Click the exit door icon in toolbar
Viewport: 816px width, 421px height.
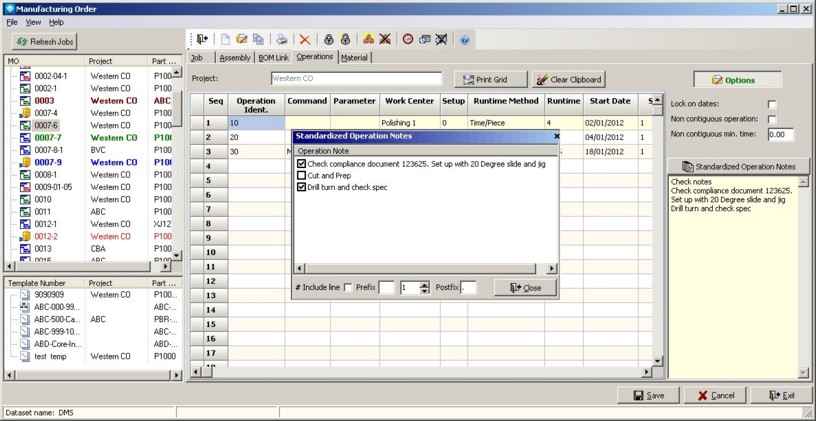coord(202,39)
